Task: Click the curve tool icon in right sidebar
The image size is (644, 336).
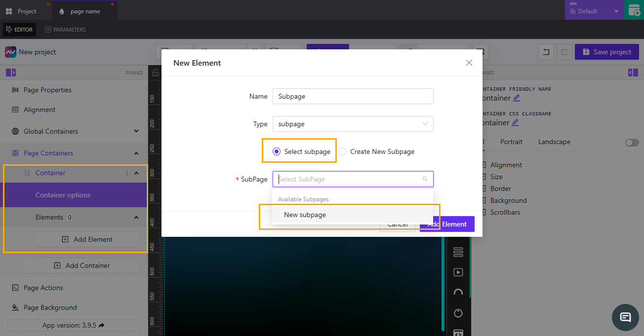Action: click(458, 292)
